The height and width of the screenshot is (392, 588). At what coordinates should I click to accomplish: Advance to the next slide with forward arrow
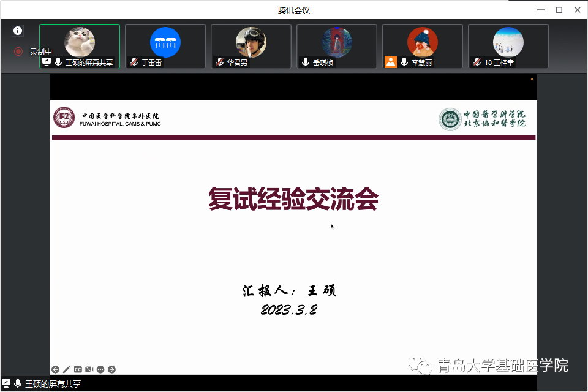(111, 369)
